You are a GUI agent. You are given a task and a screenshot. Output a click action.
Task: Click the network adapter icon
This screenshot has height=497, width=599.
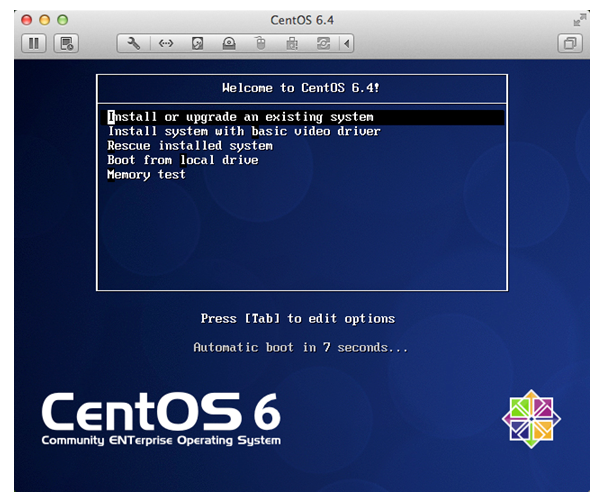166,44
